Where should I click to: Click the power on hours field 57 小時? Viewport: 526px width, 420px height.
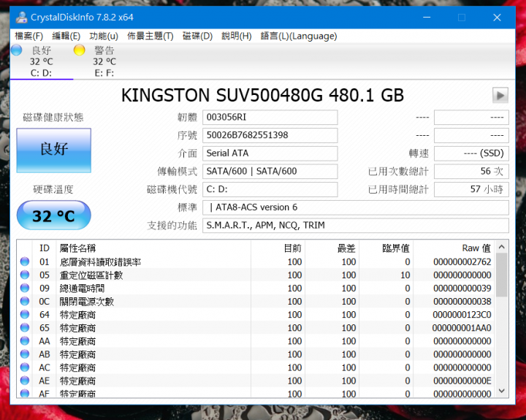tap(471, 189)
